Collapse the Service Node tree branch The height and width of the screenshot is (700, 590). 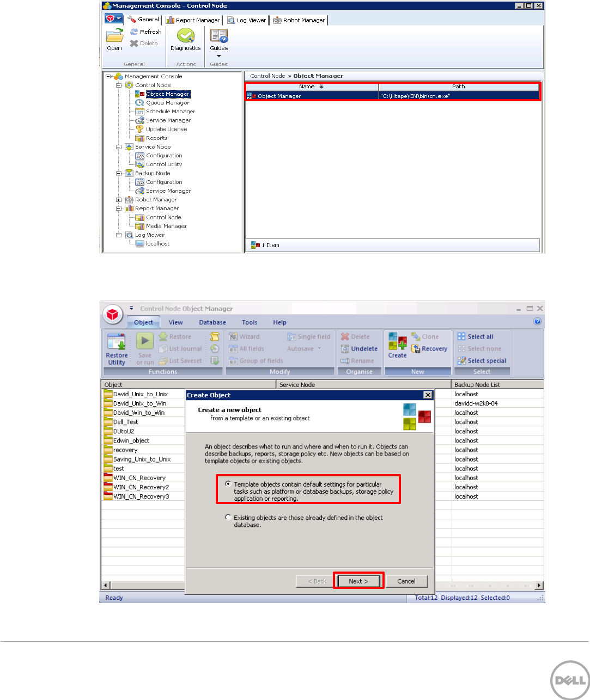pos(119,147)
